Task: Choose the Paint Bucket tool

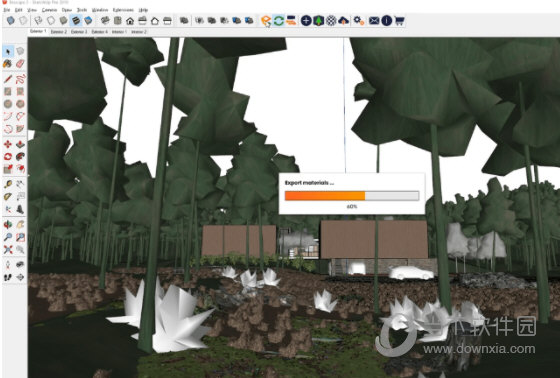Action: pos(8,64)
